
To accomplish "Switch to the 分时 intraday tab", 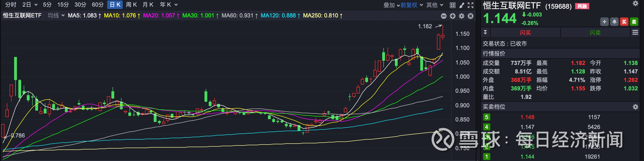I will point(11,5).
